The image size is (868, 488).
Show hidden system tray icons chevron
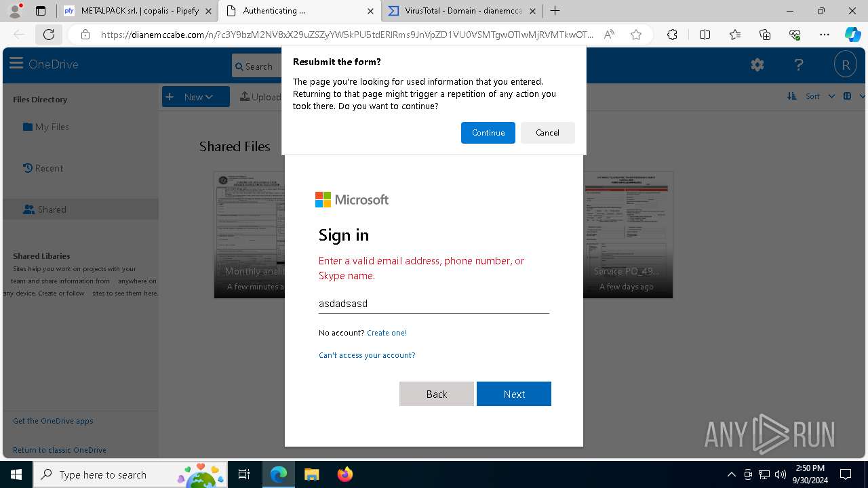(x=731, y=474)
